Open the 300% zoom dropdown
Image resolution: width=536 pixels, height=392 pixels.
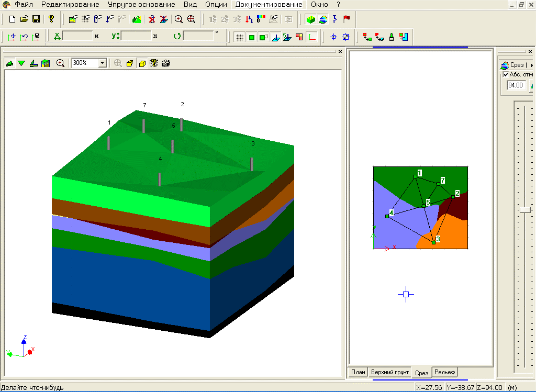coord(103,63)
